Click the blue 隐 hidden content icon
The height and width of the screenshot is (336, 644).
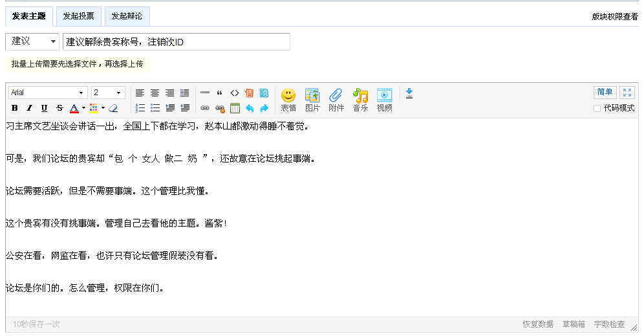point(264,93)
